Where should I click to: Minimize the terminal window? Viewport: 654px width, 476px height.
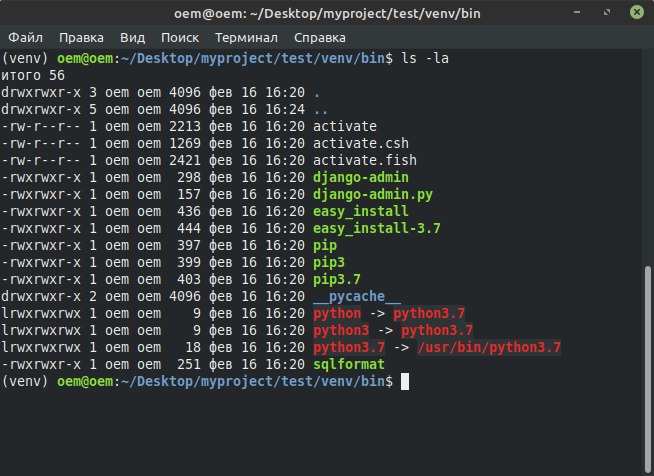point(577,13)
